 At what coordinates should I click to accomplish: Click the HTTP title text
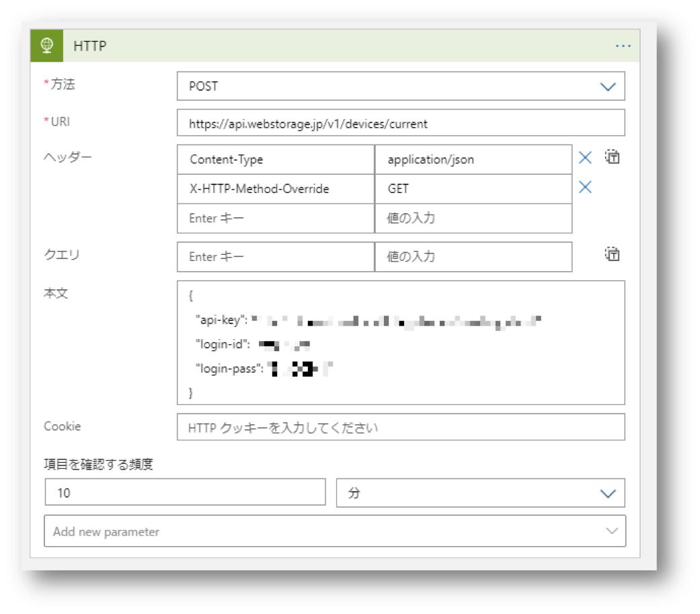coord(89,46)
